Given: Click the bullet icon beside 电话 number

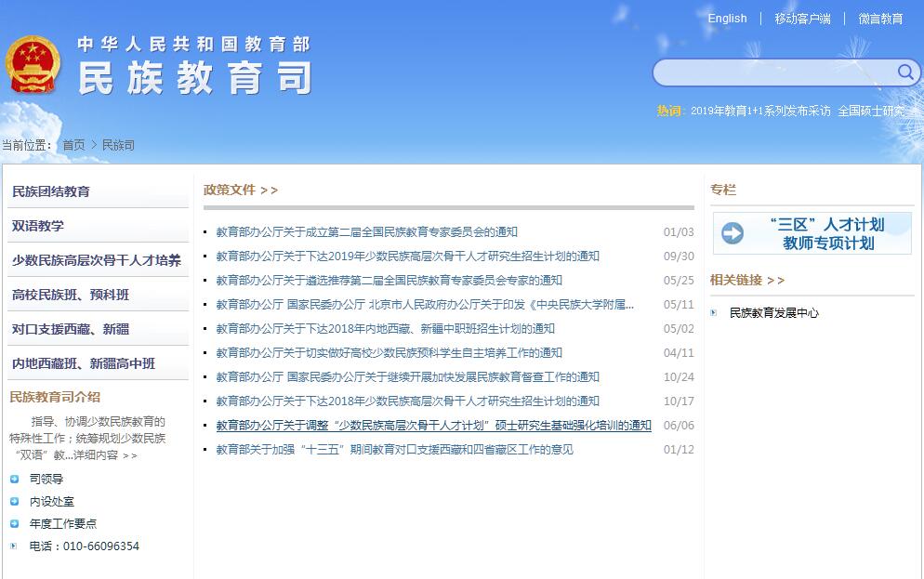Looking at the screenshot, I should 14,546.
